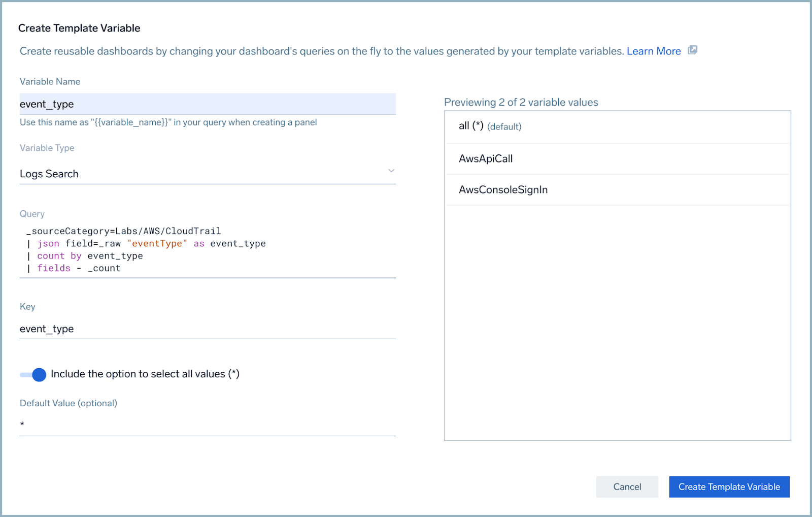Click the Previewing 2 of 2 header
This screenshot has height=517, width=812.
click(521, 102)
